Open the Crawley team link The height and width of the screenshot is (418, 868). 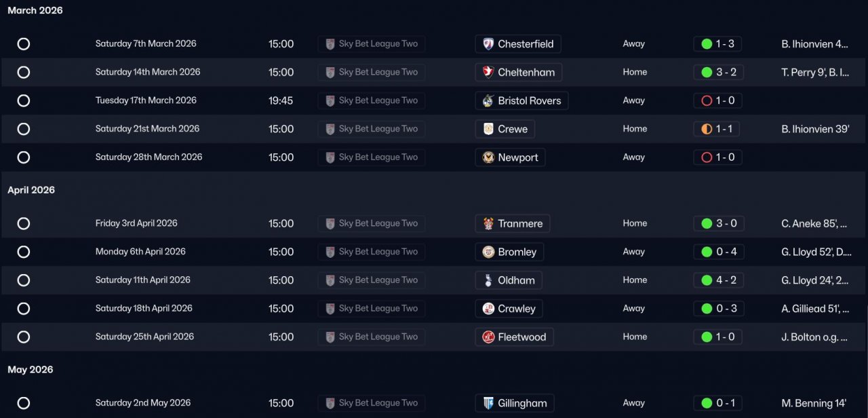[509, 309]
